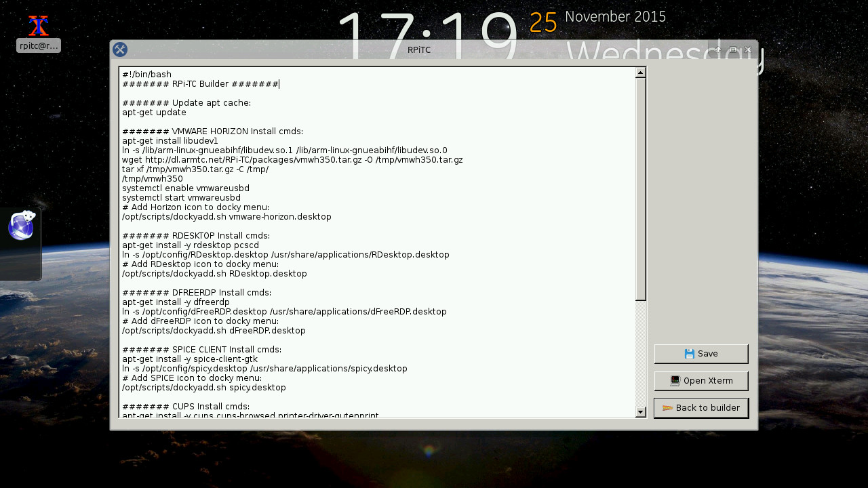Click the 'Update apt cache:' comment line
The width and height of the screenshot is (868, 488).
pyautogui.click(x=186, y=103)
